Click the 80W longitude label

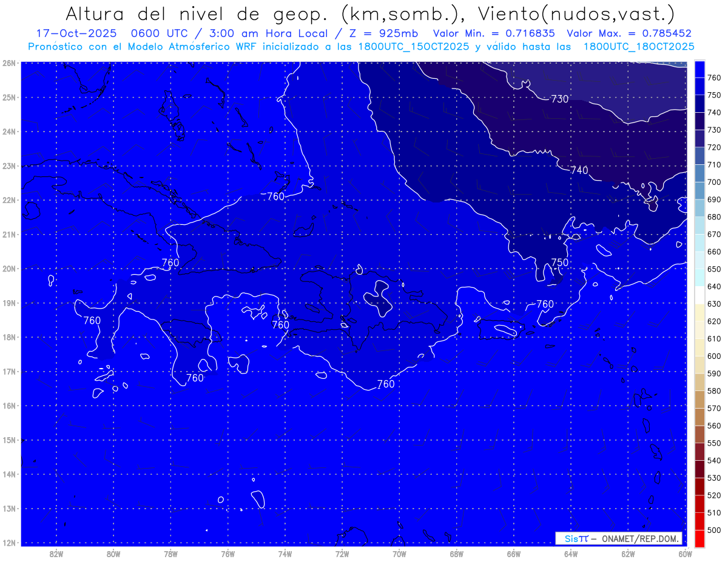(x=113, y=554)
